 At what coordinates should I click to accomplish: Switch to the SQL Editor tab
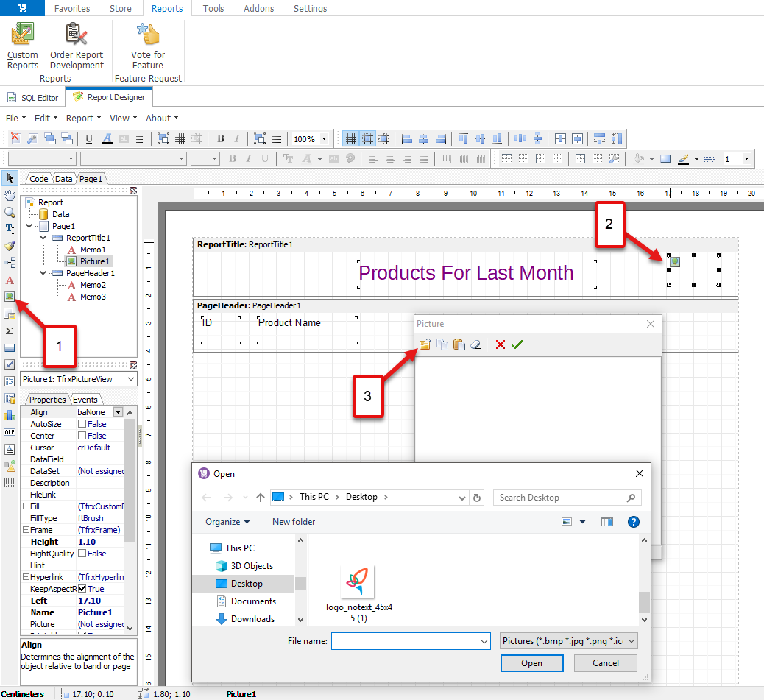click(x=33, y=97)
